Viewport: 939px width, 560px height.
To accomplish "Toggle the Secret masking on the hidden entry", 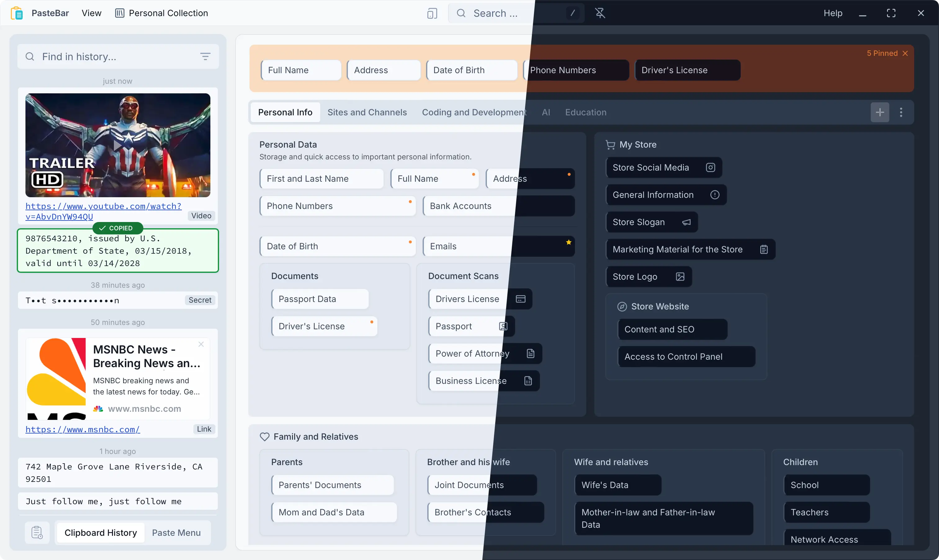I will [200, 300].
